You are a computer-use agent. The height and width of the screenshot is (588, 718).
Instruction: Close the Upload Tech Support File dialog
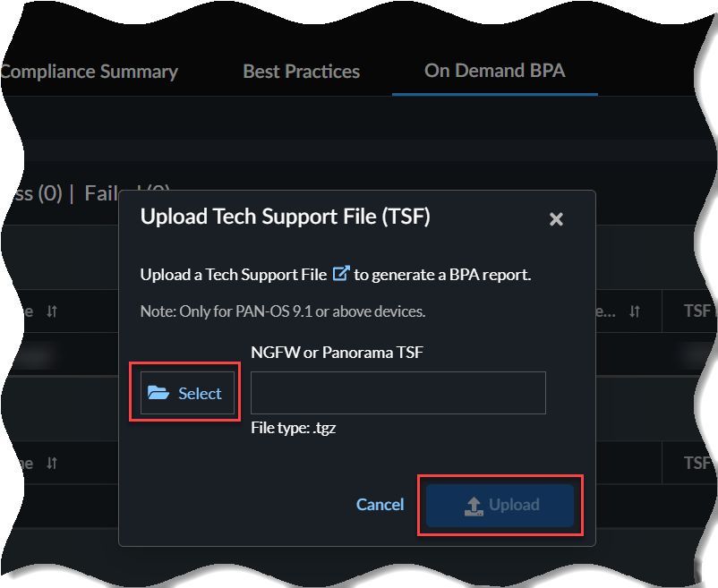556,219
